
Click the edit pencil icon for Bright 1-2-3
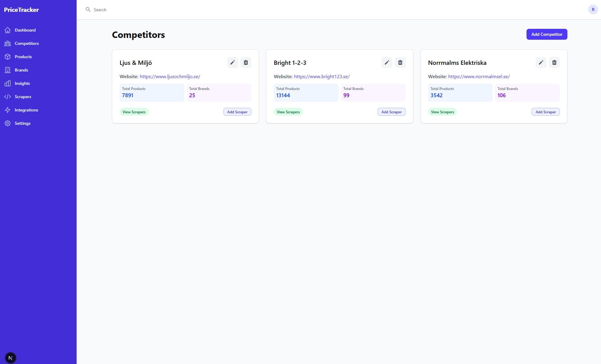click(387, 63)
